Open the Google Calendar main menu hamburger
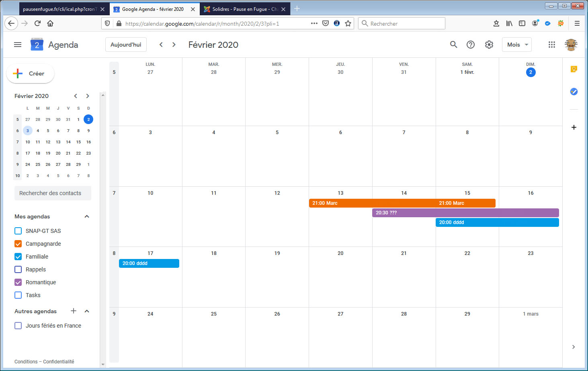588x371 pixels. (18, 45)
